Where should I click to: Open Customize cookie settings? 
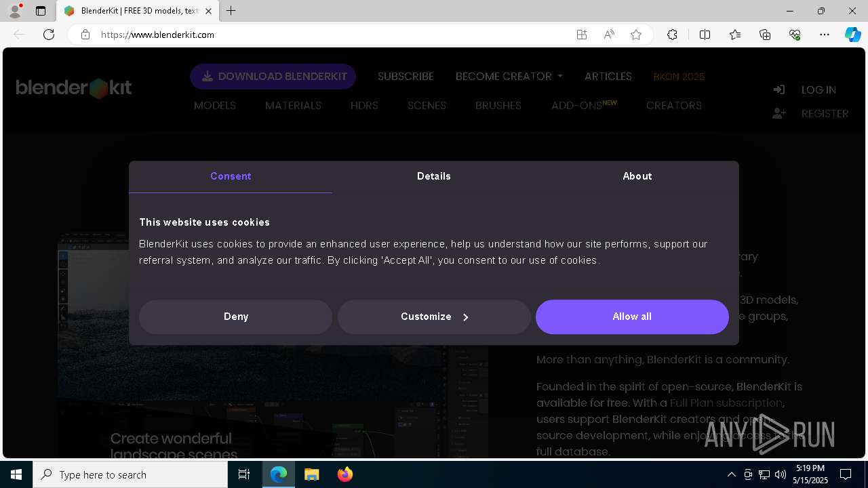tap(434, 317)
